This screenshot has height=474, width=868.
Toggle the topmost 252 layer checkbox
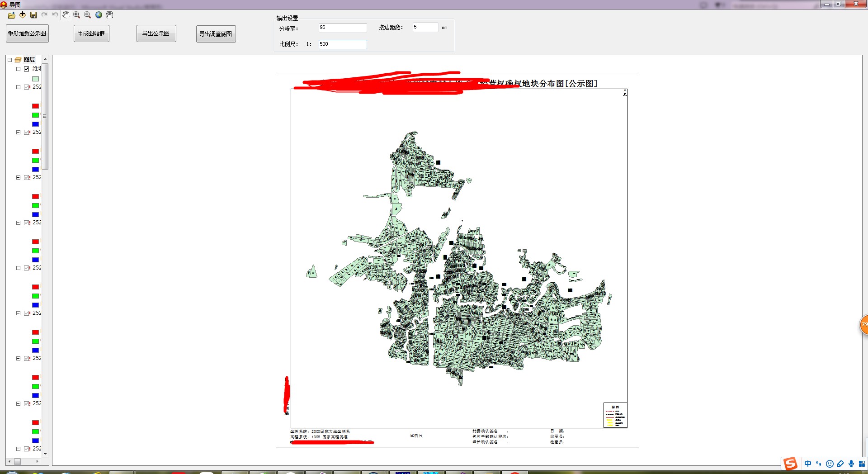27,87
